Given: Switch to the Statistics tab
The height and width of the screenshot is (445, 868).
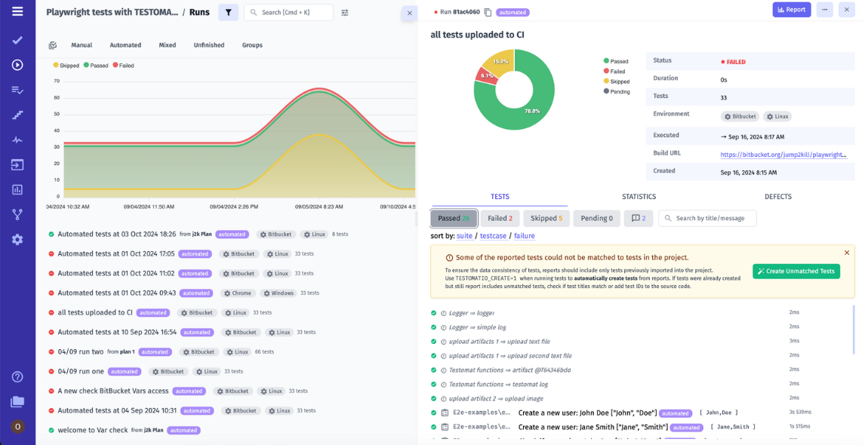Looking at the screenshot, I should click(x=638, y=197).
